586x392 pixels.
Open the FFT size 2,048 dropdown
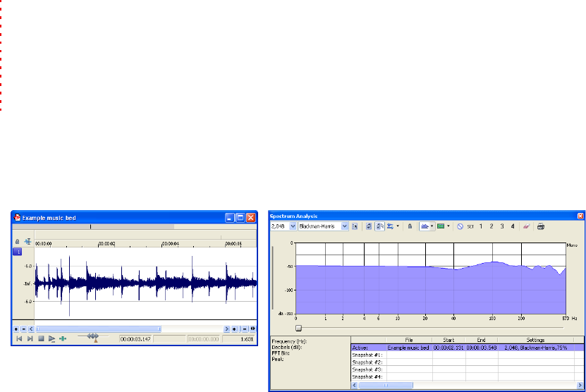293,226
